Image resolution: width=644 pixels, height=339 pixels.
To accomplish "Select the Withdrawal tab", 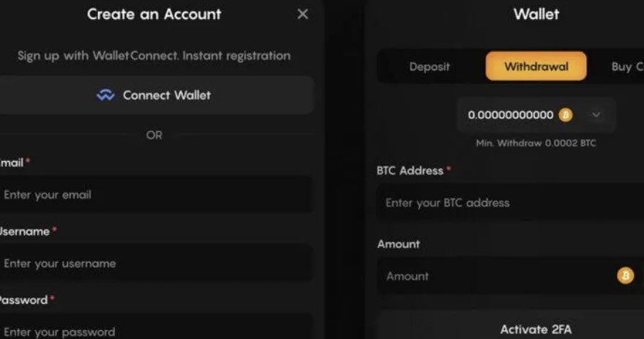I will [536, 66].
